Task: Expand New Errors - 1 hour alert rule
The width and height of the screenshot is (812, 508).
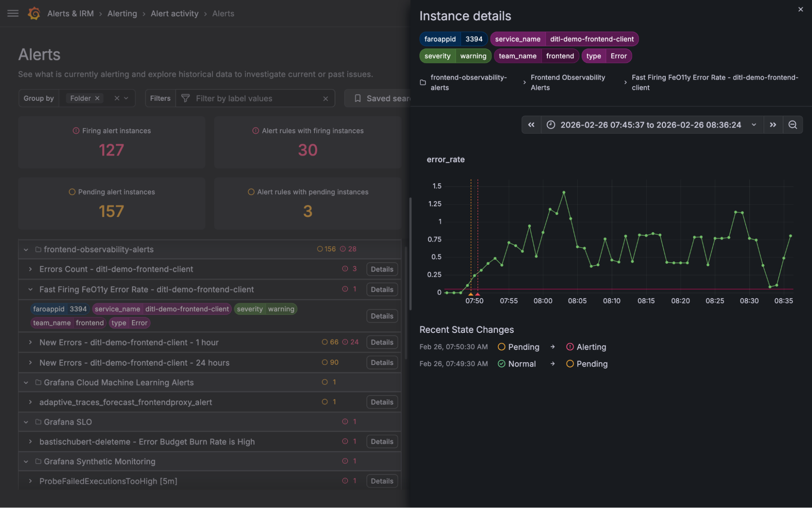Action: pyautogui.click(x=30, y=342)
